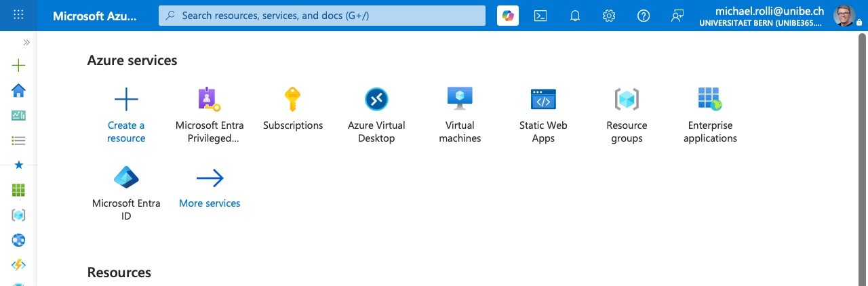Select the More services arrow icon

pyautogui.click(x=210, y=178)
